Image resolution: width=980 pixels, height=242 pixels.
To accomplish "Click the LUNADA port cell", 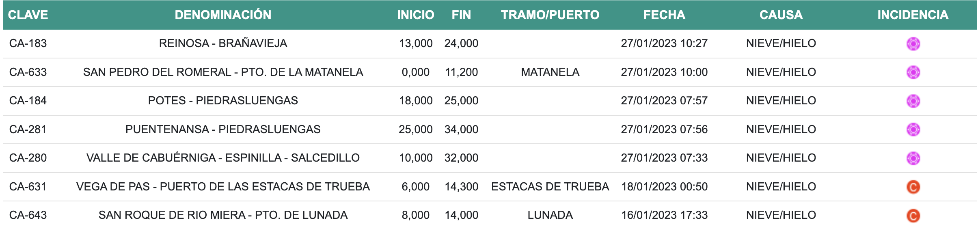I will 550,215.
